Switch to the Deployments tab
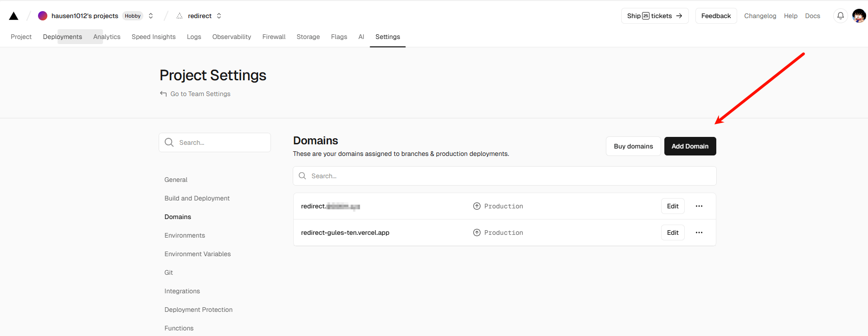The height and width of the screenshot is (336, 868). click(62, 37)
